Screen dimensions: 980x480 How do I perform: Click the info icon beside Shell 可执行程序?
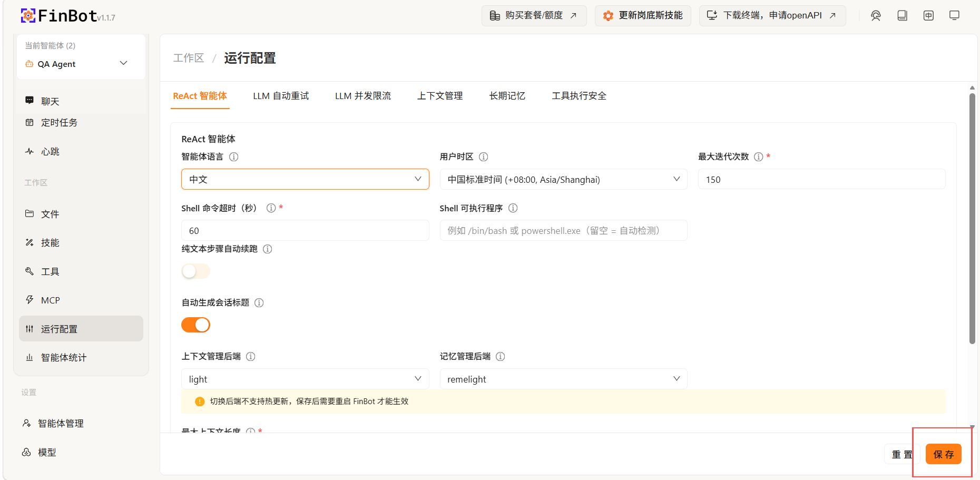pos(513,208)
